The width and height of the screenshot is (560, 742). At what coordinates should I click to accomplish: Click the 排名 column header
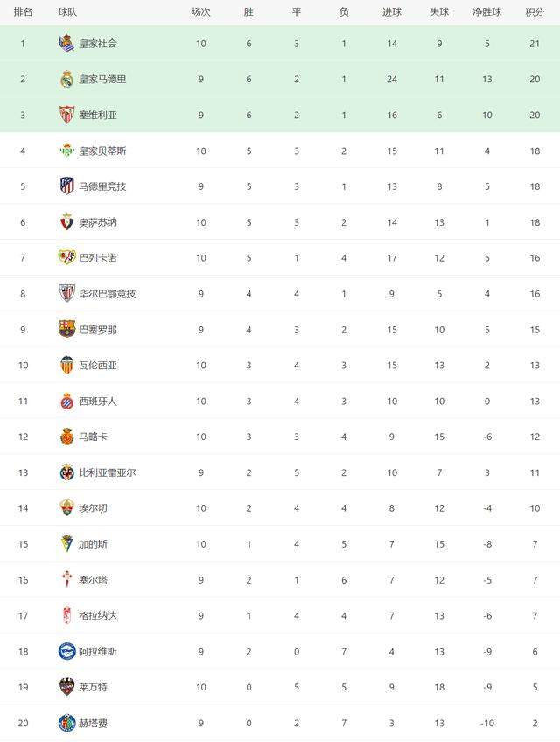click(24, 12)
